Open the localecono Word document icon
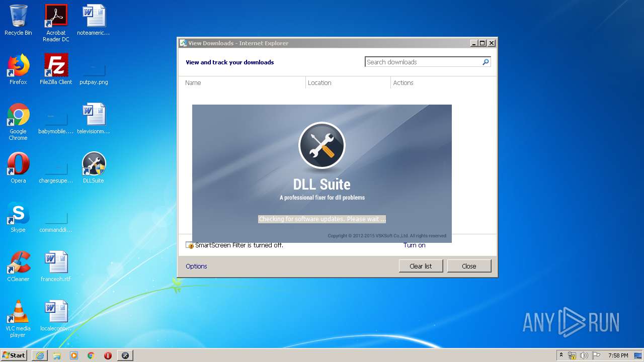The height and width of the screenshot is (362, 644). (56, 316)
